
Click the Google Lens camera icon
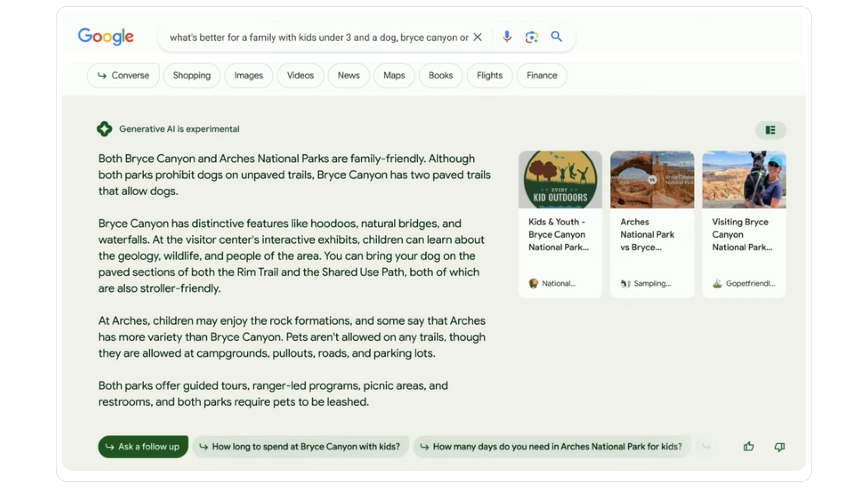tap(532, 38)
